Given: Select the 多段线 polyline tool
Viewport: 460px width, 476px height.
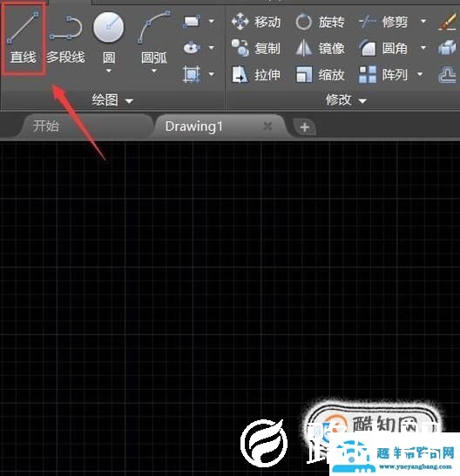Looking at the screenshot, I should tap(66, 39).
